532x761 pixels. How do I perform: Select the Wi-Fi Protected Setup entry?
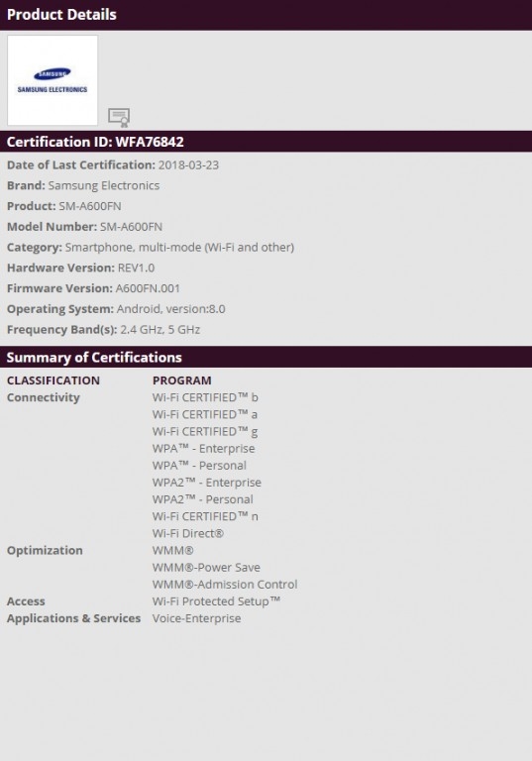(x=217, y=601)
